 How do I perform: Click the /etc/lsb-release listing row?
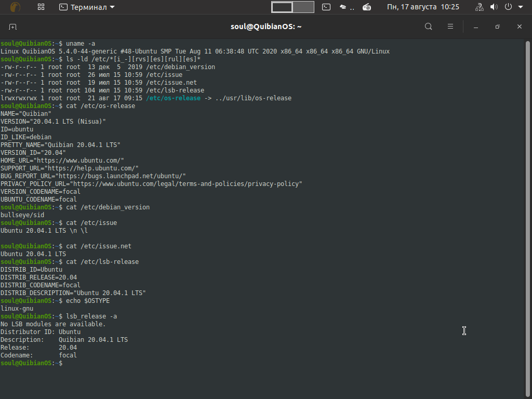click(x=102, y=90)
